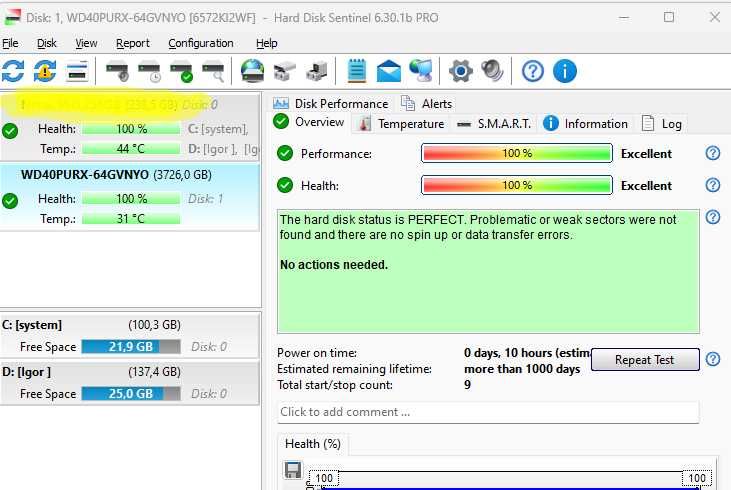Click the disk icon with gear badge

coord(117,72)
